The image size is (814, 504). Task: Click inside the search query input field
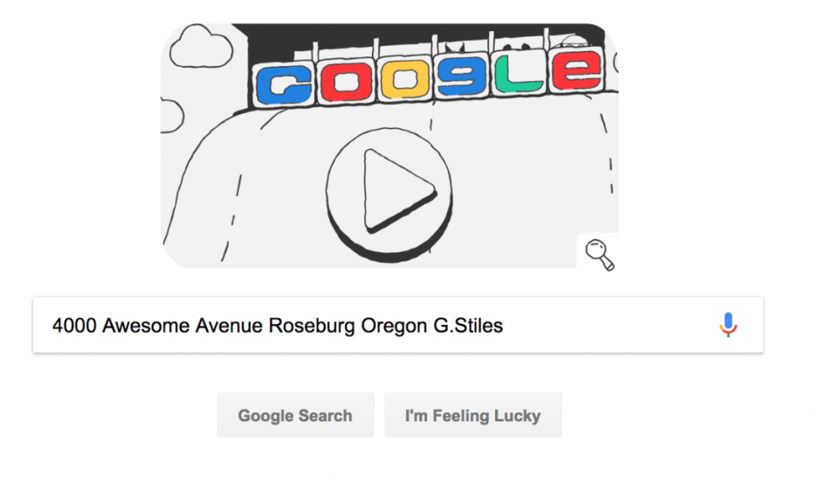point(397,325)
